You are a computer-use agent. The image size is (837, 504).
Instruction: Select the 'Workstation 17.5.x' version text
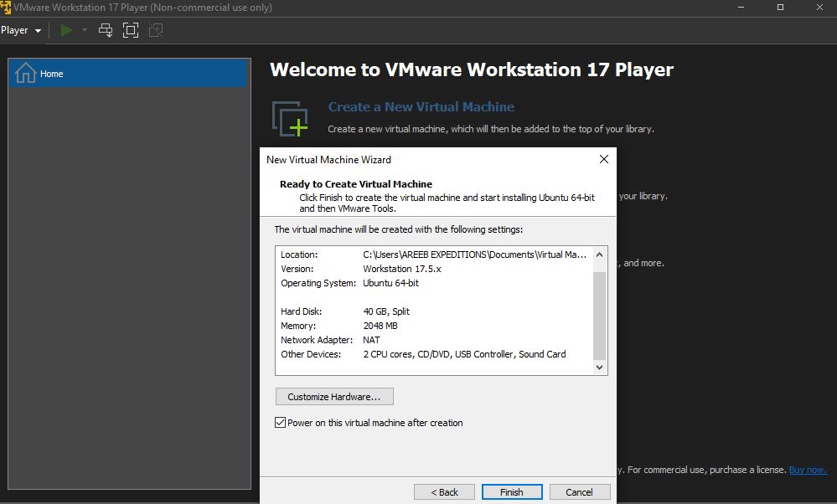click(x=402, y=269)
